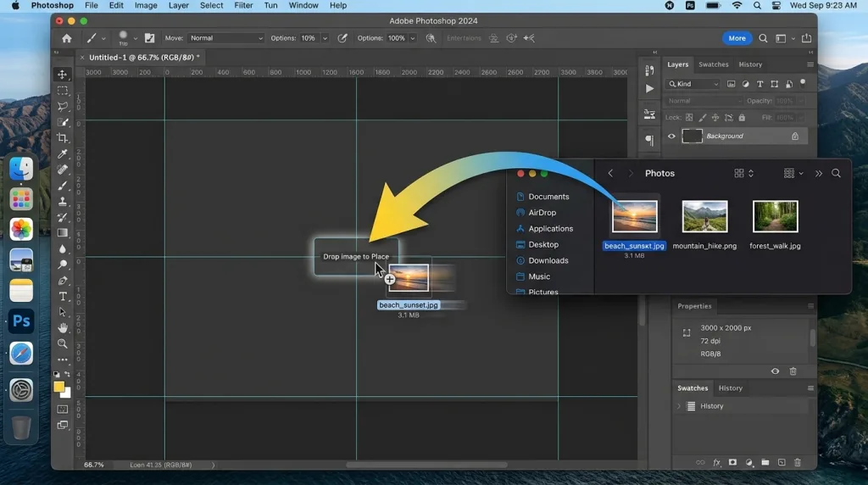This screenshot has height=485, width=868.
Task: Open the three-dots Edit Toolbar
Action: pos(63,360)
